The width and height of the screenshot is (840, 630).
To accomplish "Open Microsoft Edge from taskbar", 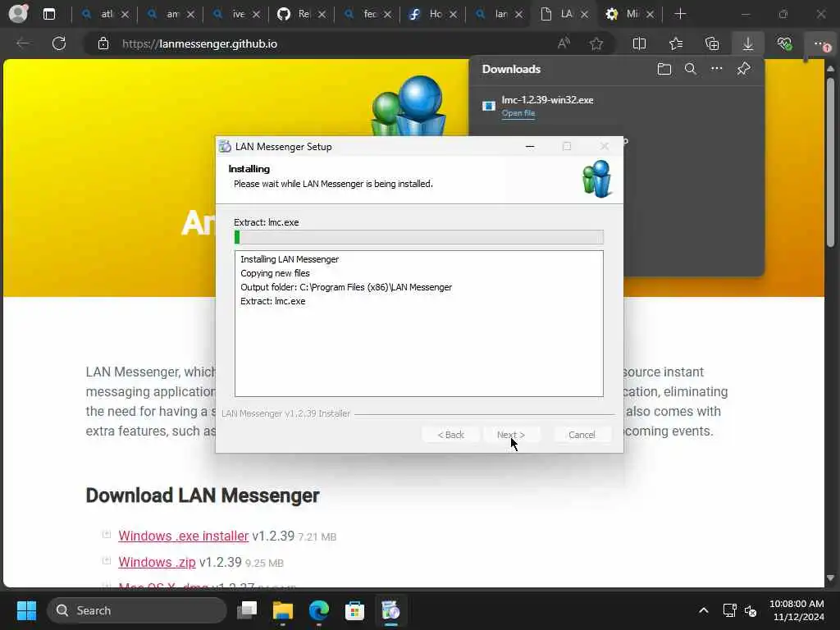I will coord(319,610).
